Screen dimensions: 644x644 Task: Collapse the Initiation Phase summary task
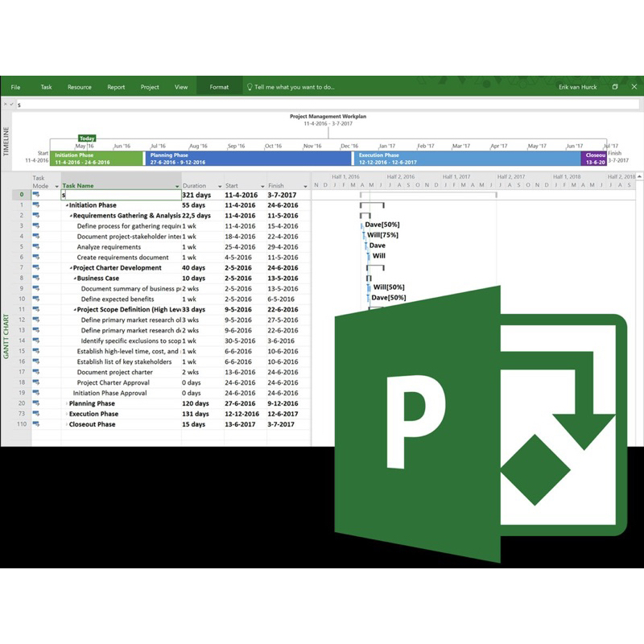click(67, 205)
